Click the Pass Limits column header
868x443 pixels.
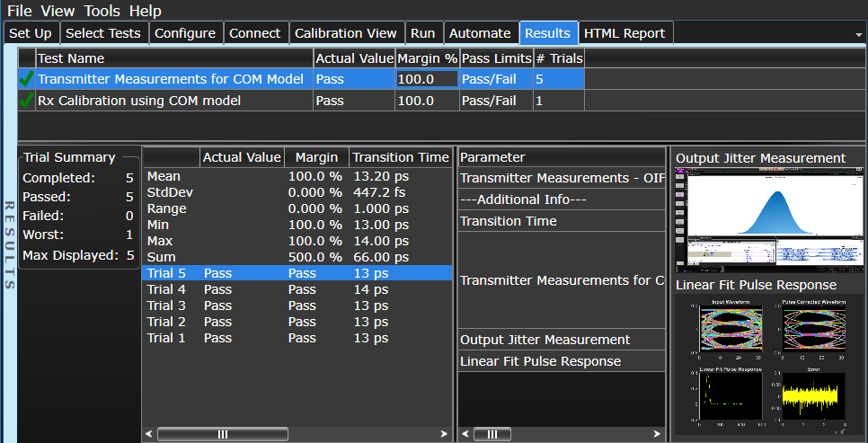497,58
